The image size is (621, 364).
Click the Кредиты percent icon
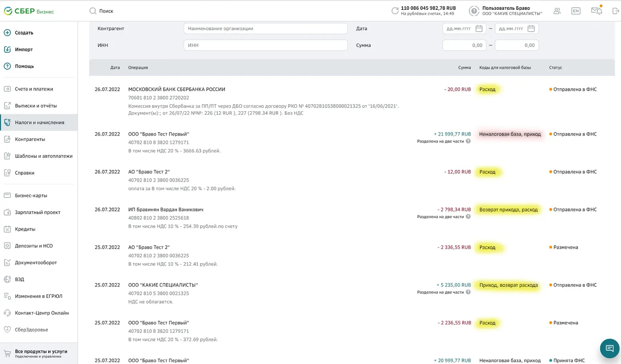pos(7,229)
